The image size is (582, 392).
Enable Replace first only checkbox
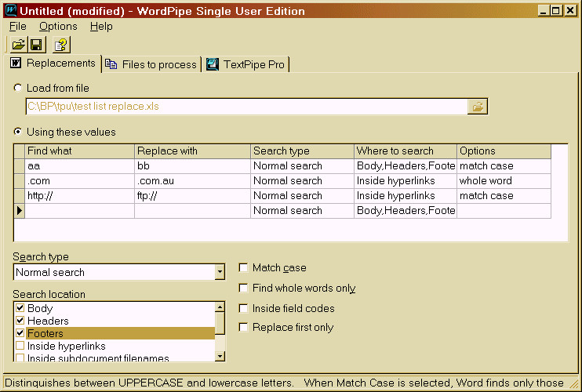[243, 327]
